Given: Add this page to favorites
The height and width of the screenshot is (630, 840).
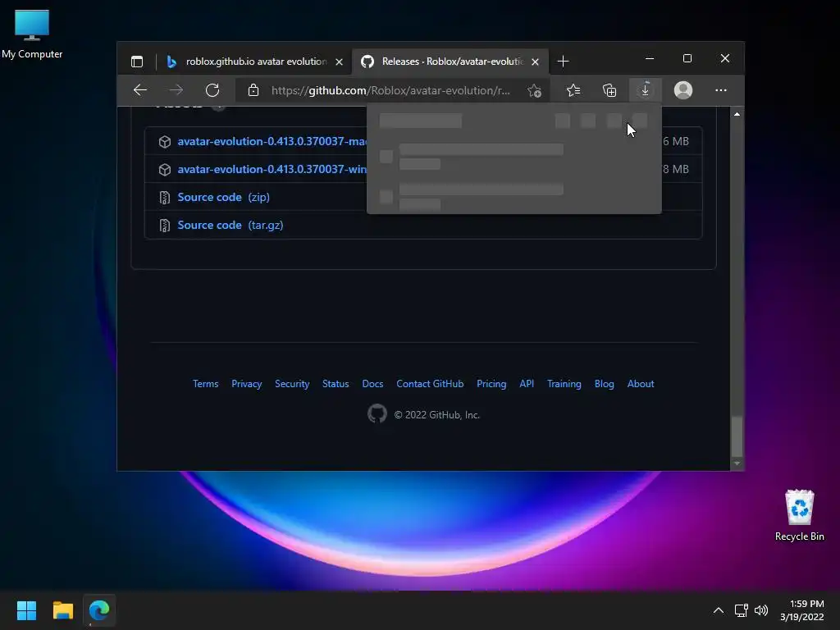Looking at the screenshot, I should [x=534, y=90].
